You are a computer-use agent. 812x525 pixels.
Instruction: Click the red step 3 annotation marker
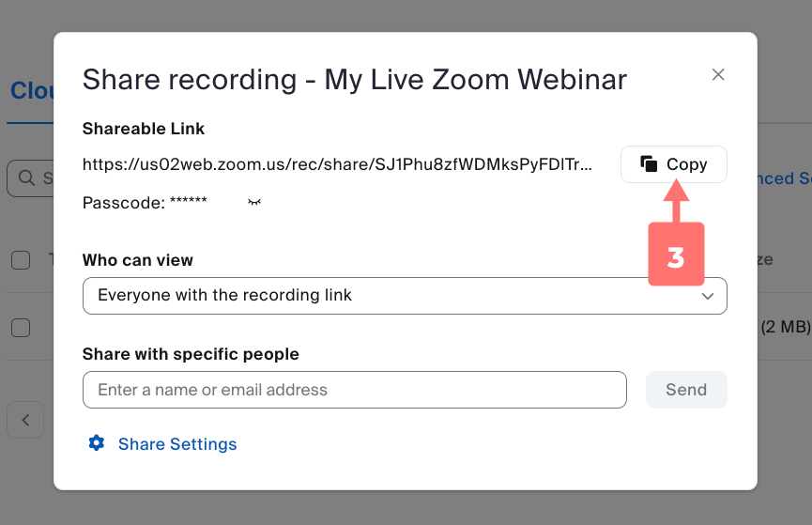[x=676, y=254]
